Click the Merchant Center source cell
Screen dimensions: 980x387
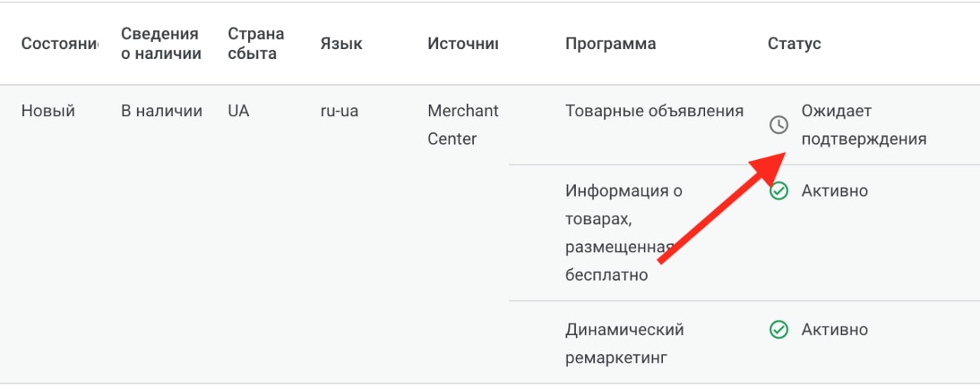click(462, 125)
